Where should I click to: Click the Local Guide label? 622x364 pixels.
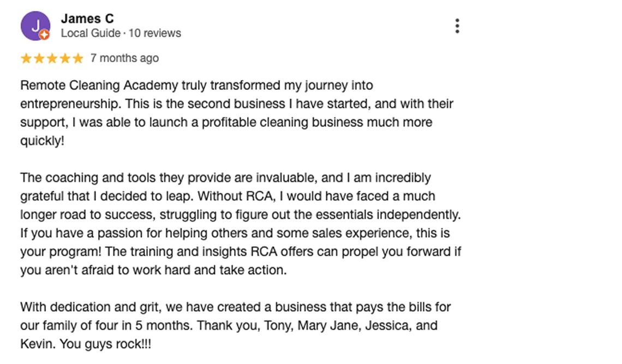pyautogui.click(x=91, y=33)
